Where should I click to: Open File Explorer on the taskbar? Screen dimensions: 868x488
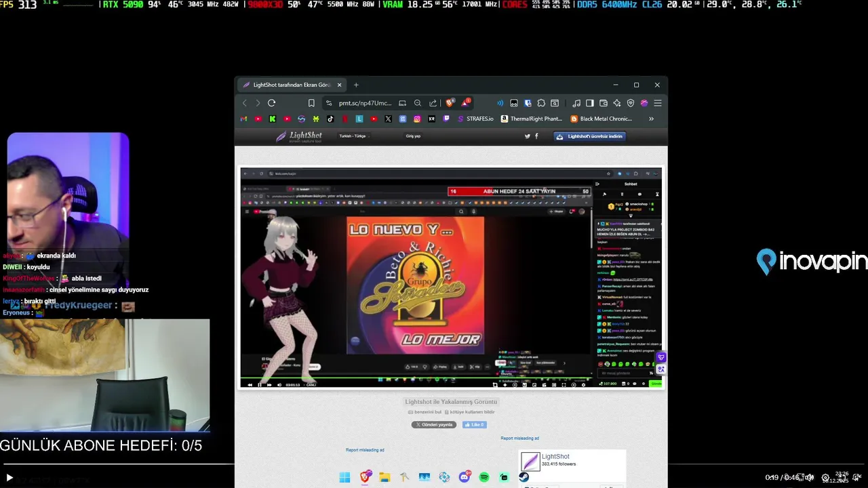[384, 477]
